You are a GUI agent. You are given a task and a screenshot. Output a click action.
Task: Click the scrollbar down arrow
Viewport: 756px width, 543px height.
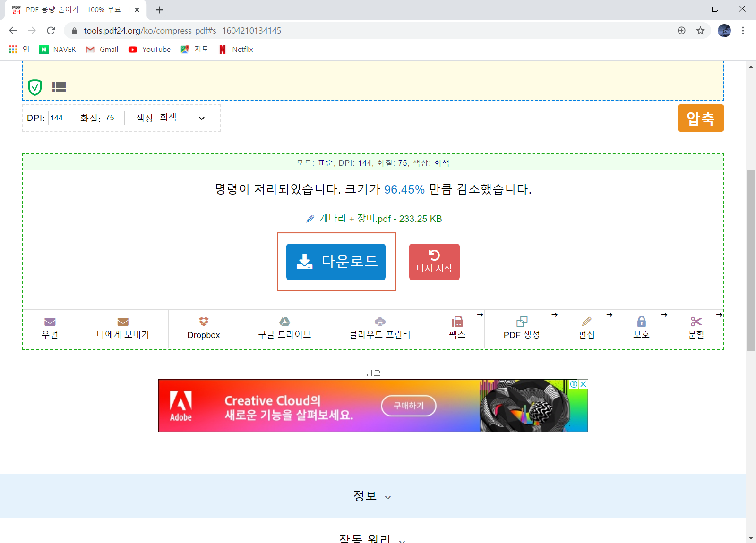pos(751,538)
